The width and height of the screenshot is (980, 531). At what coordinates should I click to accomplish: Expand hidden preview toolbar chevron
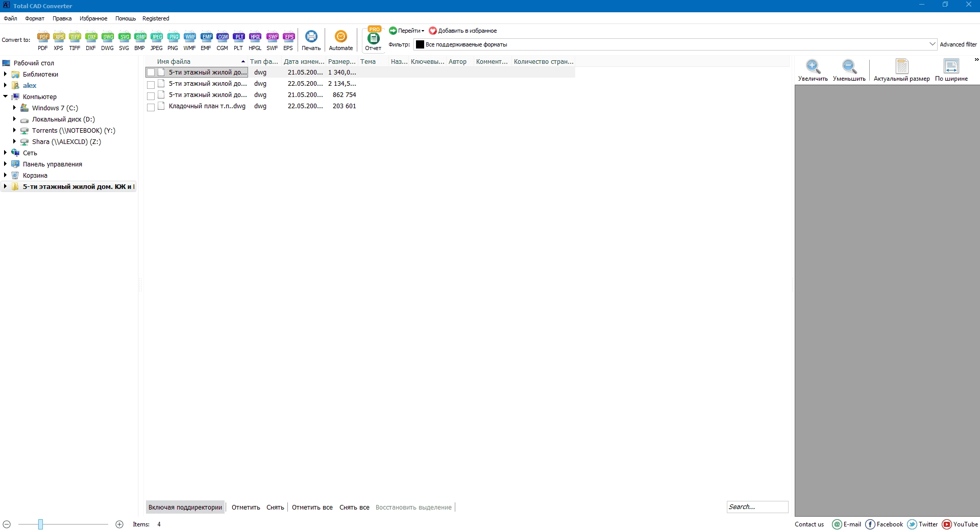click(x=976, y=60)
